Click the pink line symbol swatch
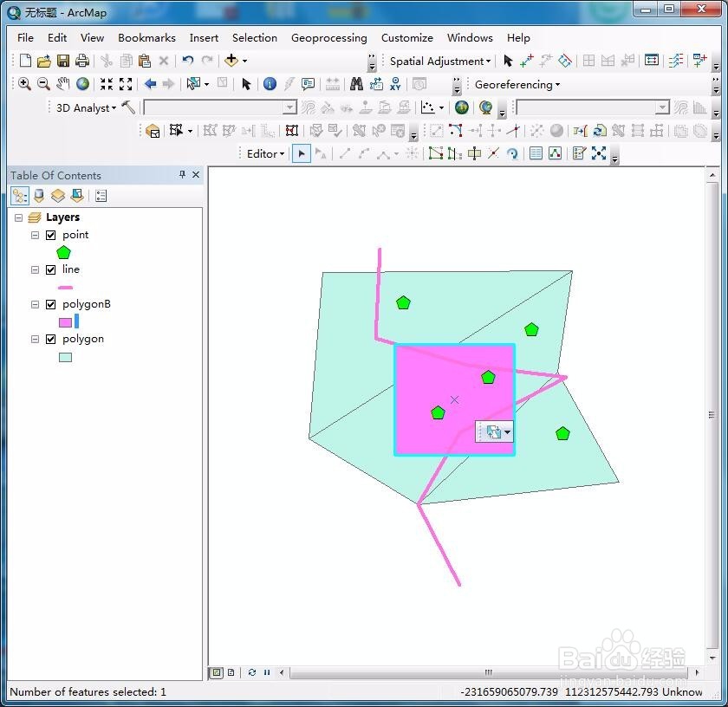The height and width of the screenshot is (707, 728). coord(66,288)
